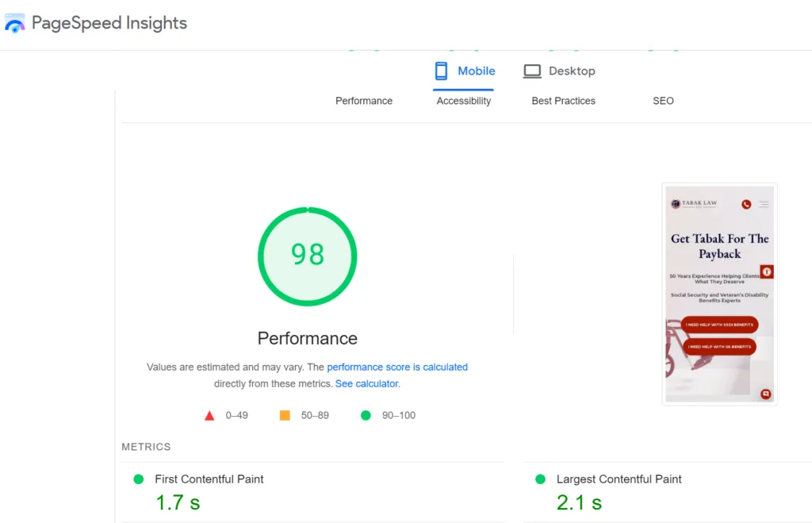
Task: Select the 0–49 range text
Action: coord(236,415)
